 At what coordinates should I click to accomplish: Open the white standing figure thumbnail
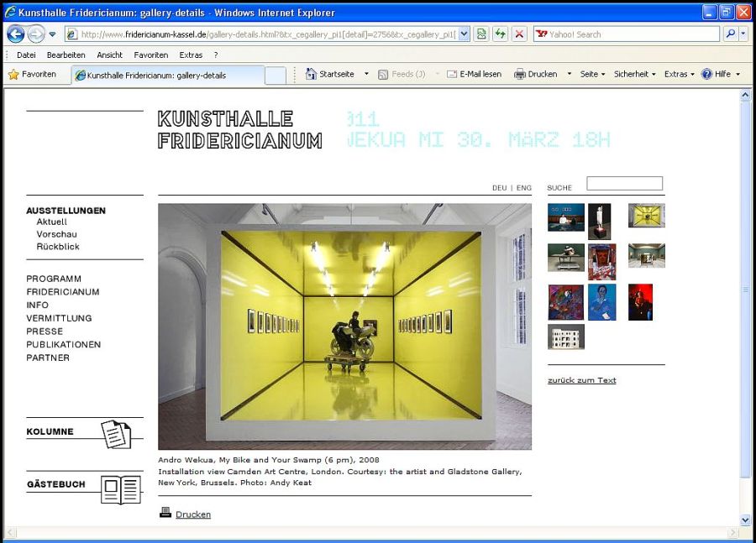[599, 222]
